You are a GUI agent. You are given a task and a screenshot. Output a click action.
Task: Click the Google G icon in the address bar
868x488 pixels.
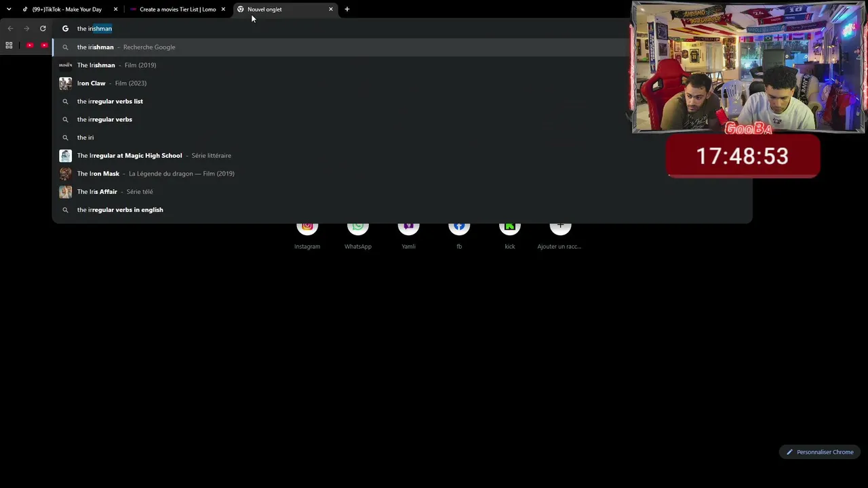coord(65,28)
